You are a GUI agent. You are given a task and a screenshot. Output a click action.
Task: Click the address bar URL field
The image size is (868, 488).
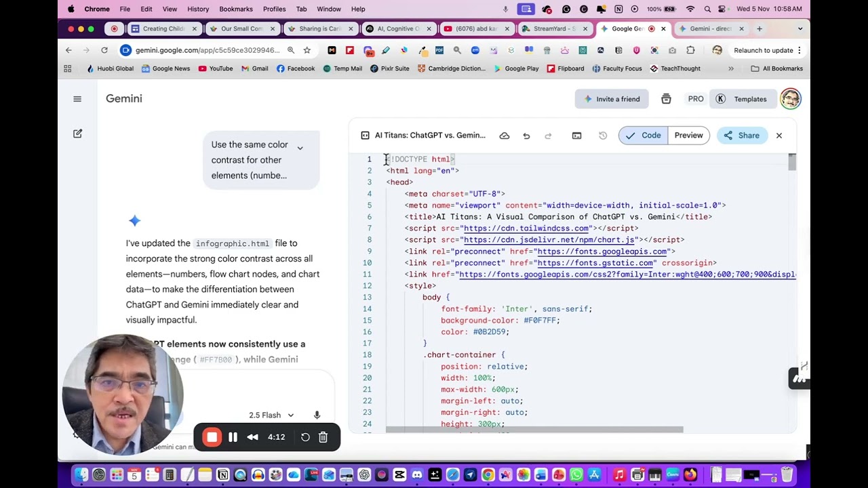point(208,50)
